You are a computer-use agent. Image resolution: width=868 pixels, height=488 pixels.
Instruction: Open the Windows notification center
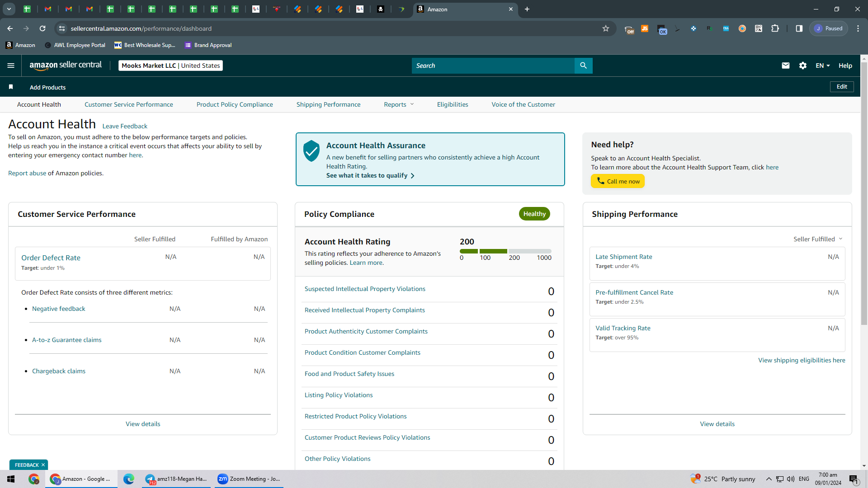854,479
